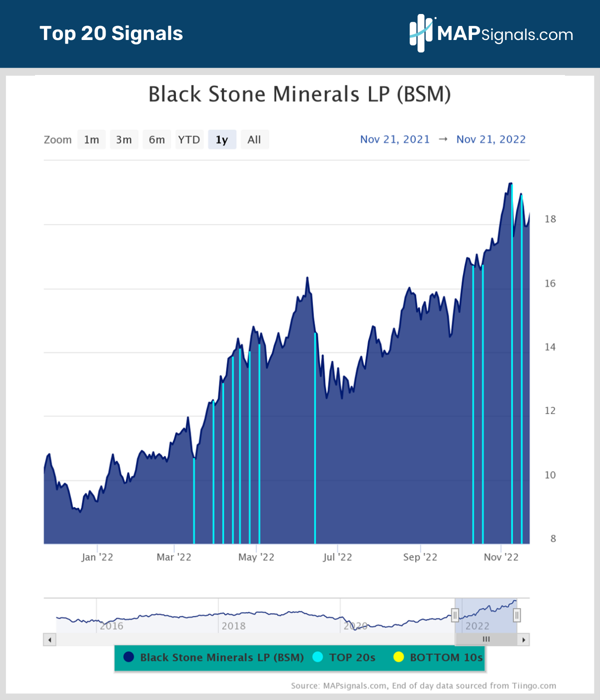Click the Zoom label
600x700 pixels.
coord(57,139)
